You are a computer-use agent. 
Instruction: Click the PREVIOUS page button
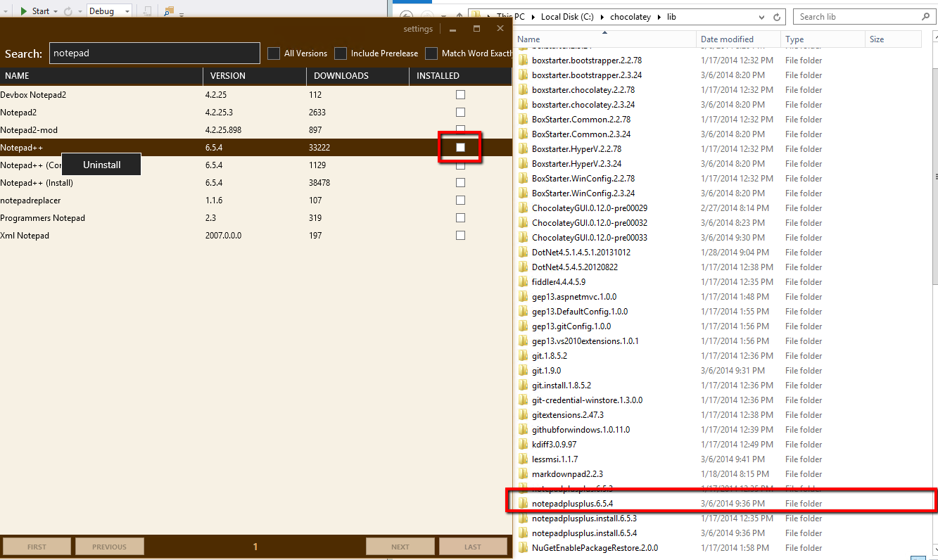pyautogui.click(x=110, y=547)
